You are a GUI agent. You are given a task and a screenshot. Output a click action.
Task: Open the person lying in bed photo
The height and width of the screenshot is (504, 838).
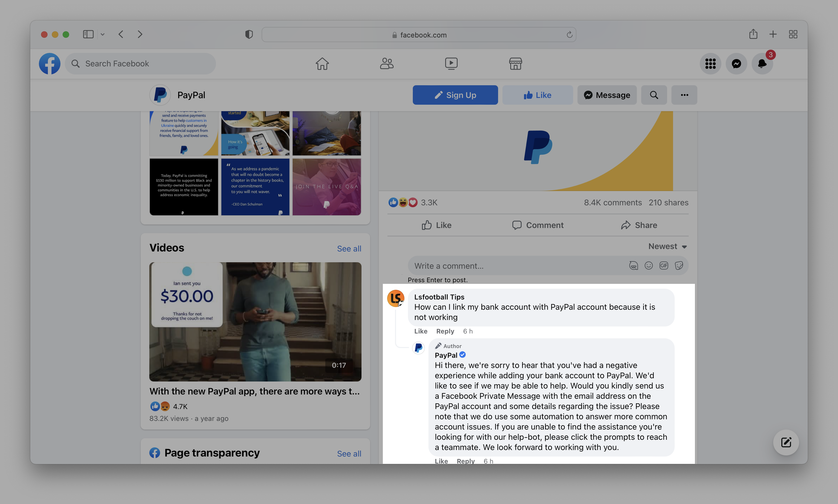tap(327, 133)
